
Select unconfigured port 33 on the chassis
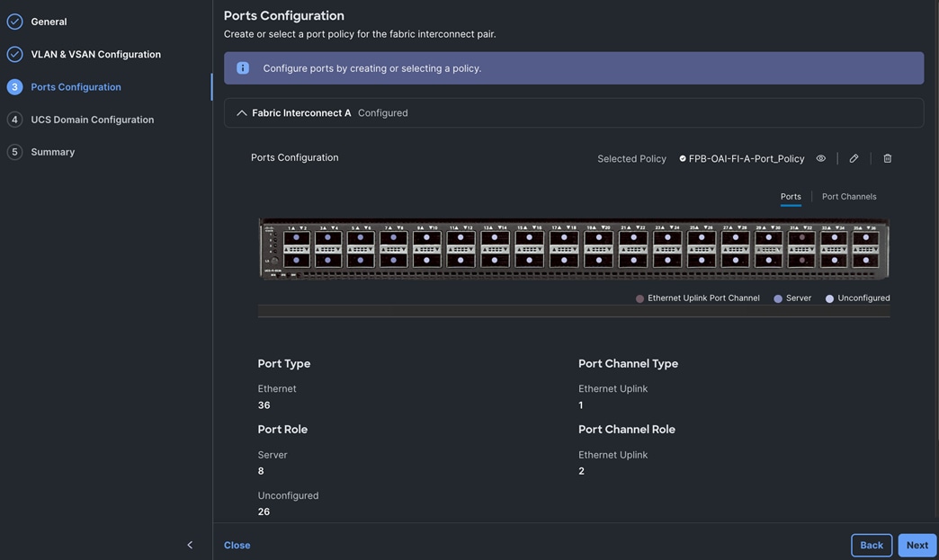point(834,237)
